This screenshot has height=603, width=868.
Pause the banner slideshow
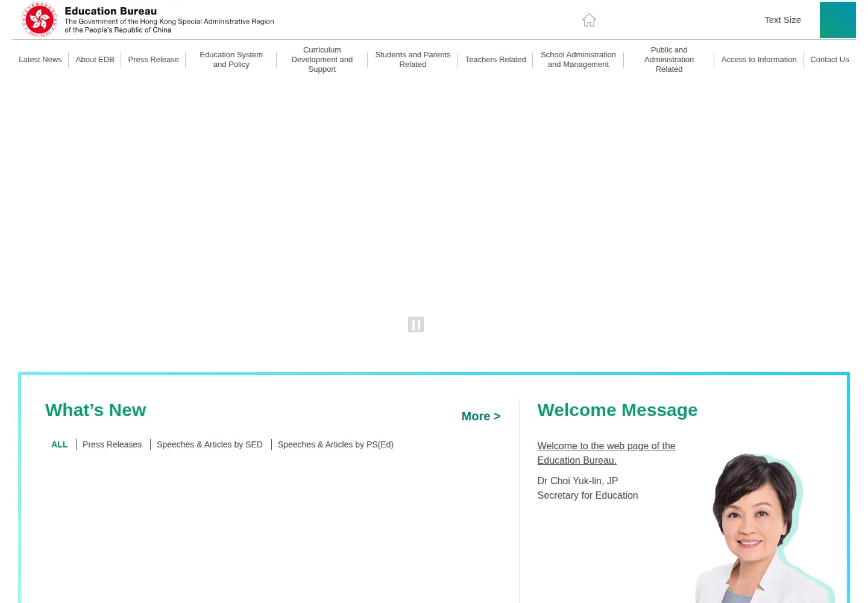pos(416,324)
